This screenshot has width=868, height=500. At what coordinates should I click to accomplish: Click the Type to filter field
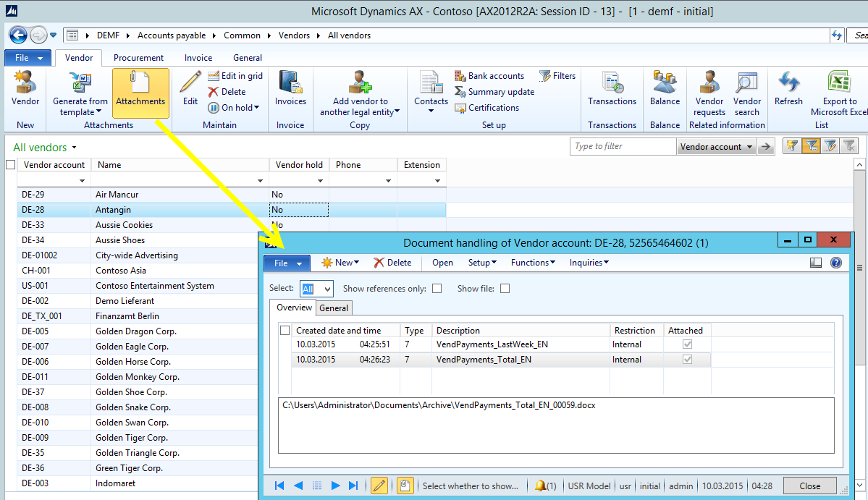click(623, 147)
